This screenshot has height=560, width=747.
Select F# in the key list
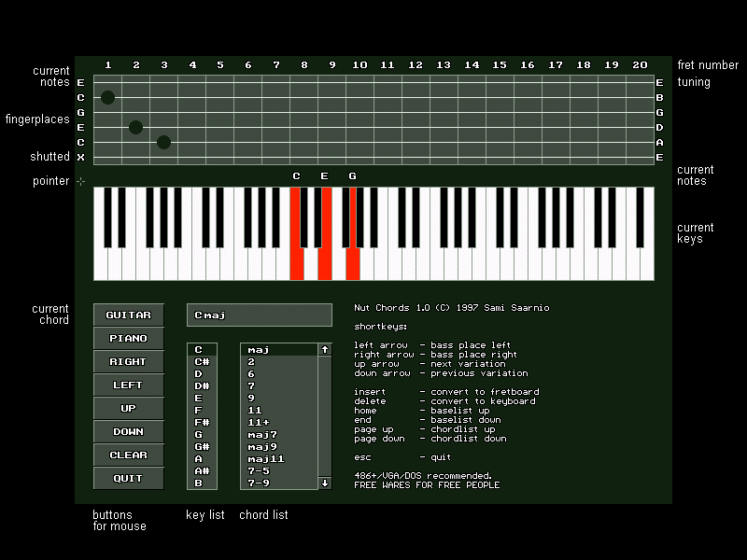202,423
